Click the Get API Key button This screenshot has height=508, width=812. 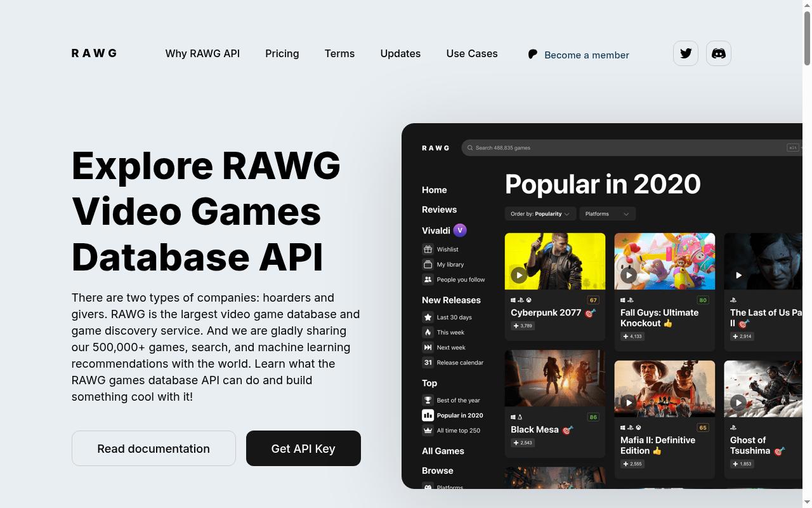pos(303,448)
